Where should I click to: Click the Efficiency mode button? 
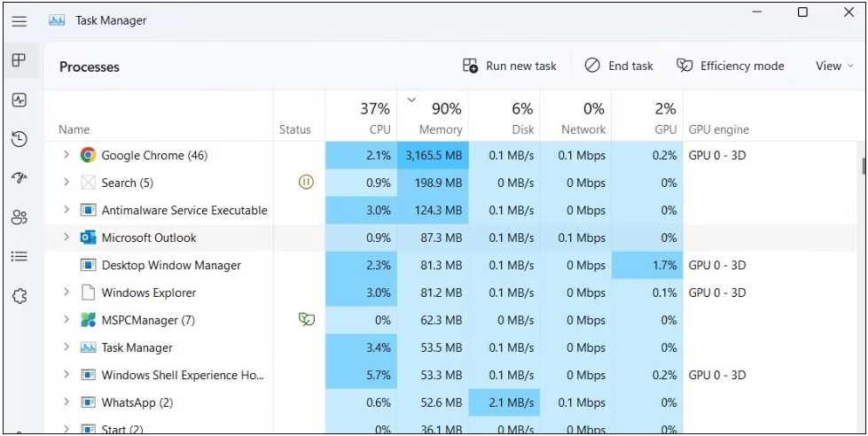[731, 66]
